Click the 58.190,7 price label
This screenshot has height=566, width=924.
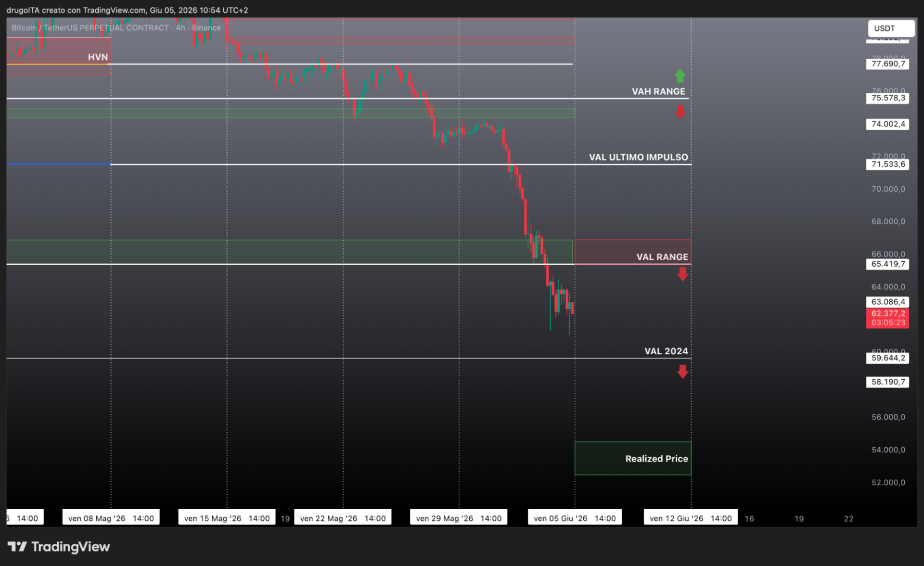(887, 382)
